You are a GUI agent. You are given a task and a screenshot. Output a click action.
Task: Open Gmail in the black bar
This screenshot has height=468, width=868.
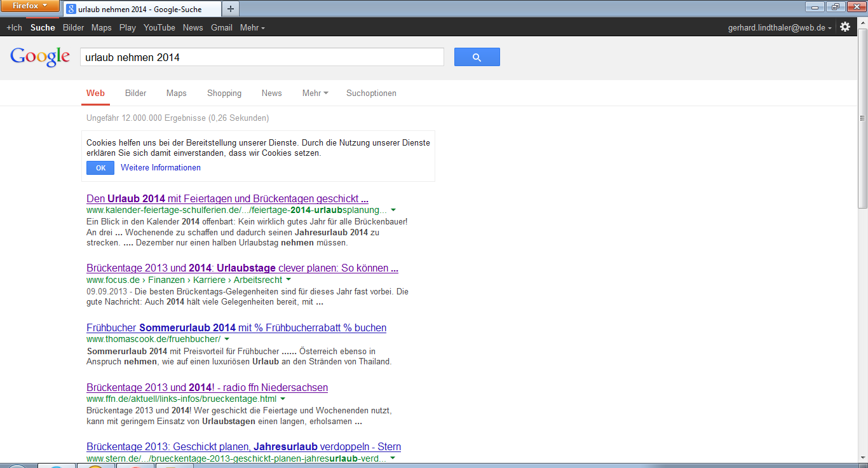click(222, 27)
